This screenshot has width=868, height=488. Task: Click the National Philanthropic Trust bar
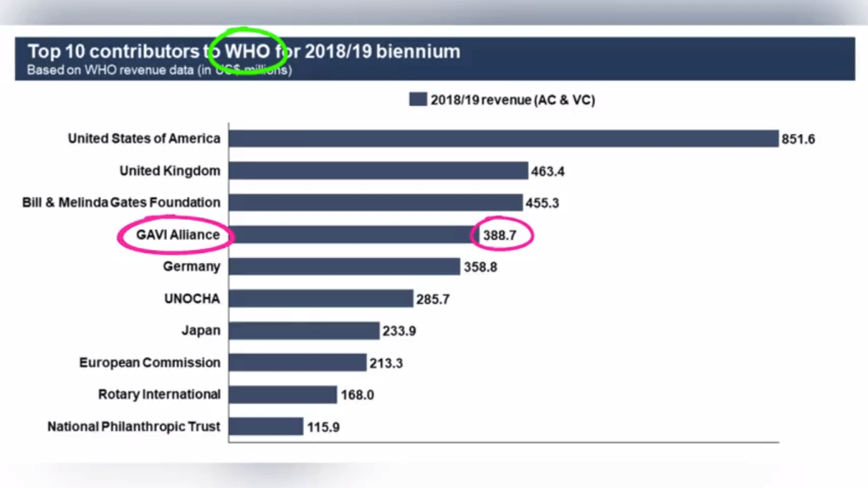click(x=266, y=427)
